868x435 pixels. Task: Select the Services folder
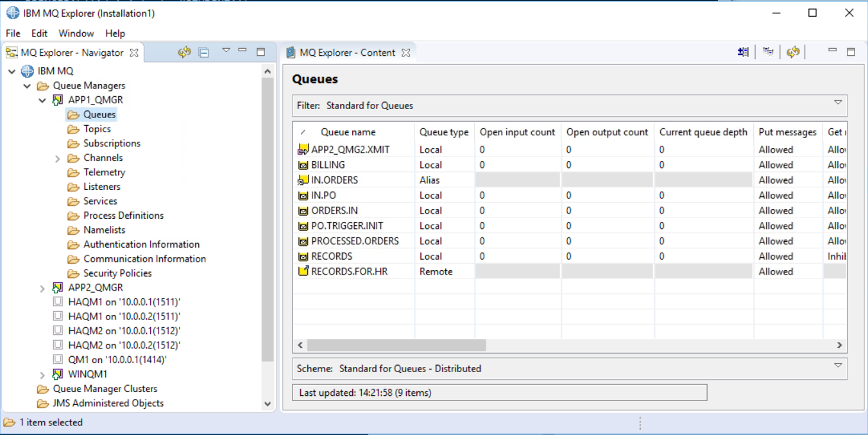click(92, 201)
